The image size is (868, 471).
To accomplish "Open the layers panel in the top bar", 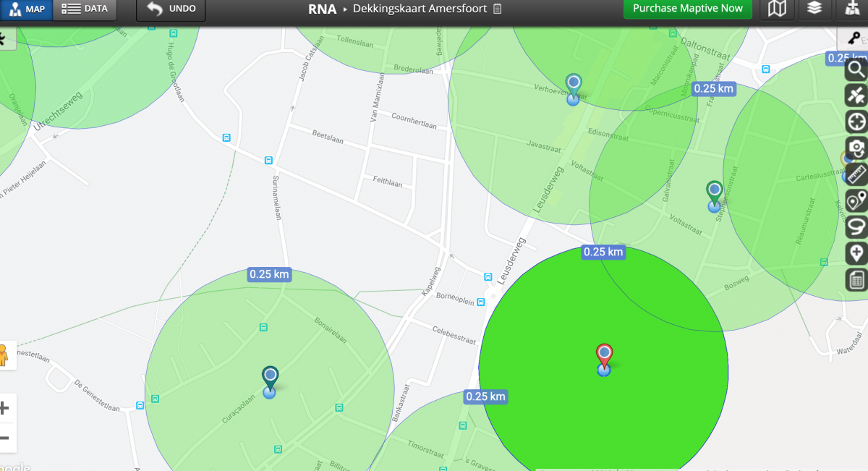I will coord(814,9).
